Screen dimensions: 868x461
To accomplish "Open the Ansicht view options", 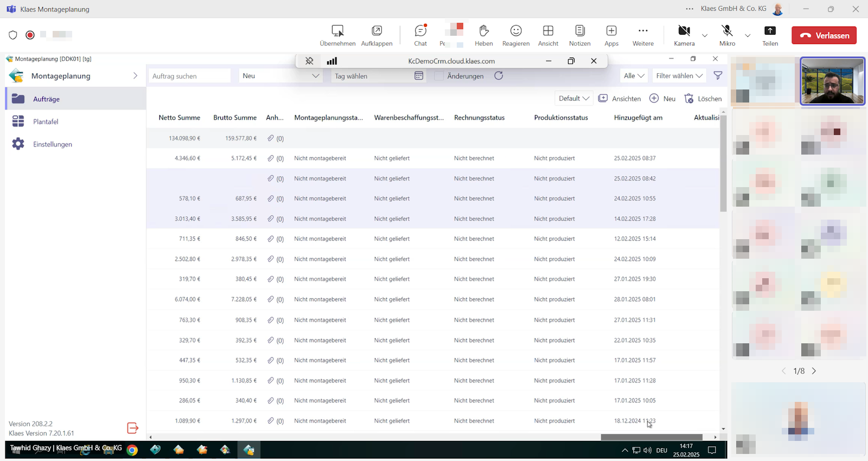I will point(548,31).
